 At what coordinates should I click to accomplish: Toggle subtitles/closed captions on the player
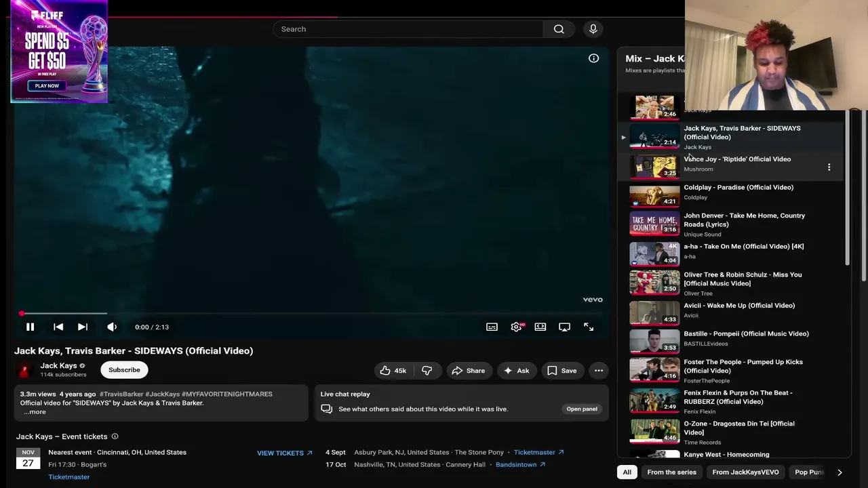click(492, 327)
